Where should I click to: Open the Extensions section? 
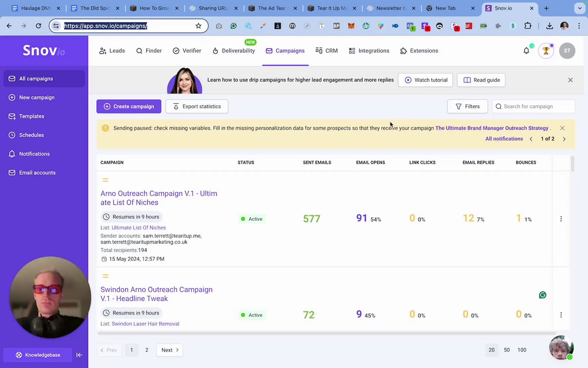pos(419,51)
